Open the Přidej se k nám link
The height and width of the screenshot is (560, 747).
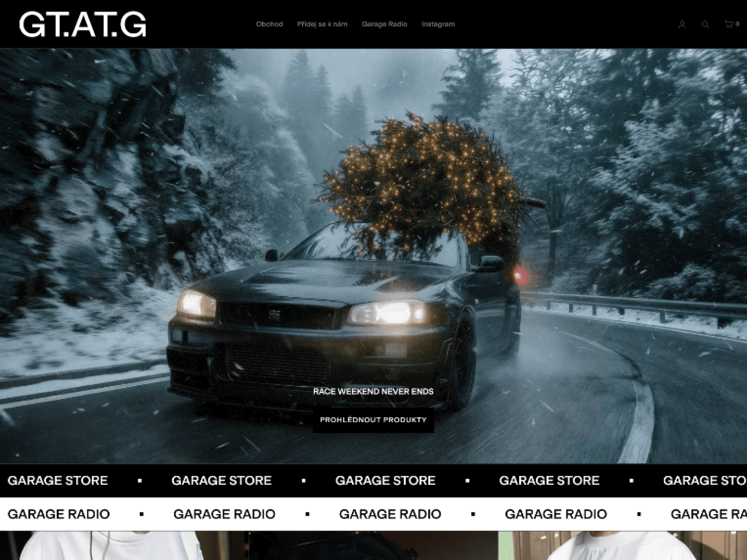coord(322,24)
